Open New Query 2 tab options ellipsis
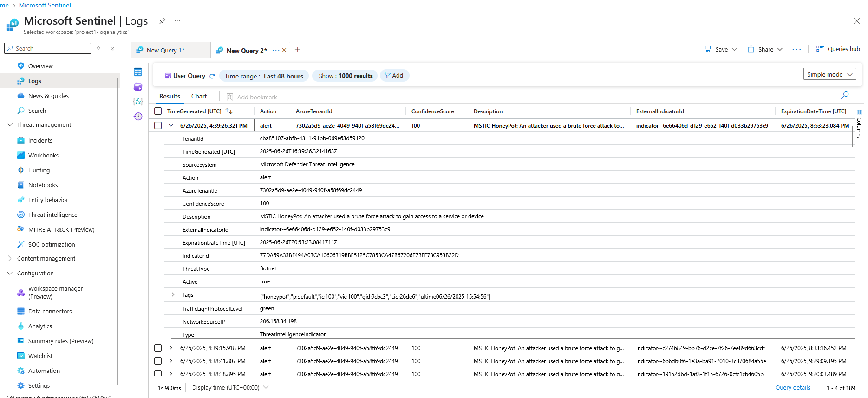Viewport: 868px width, 398px height. (276, 50)
